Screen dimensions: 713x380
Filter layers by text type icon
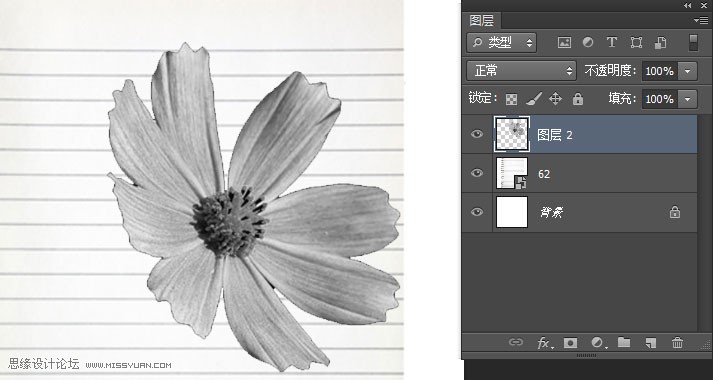click(x=612, y=42)
